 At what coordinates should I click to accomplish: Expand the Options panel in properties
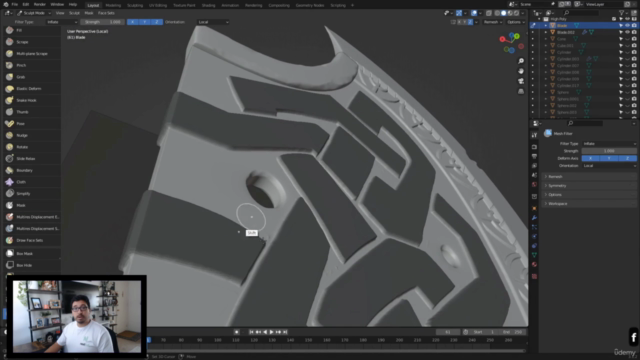point(590,195)
